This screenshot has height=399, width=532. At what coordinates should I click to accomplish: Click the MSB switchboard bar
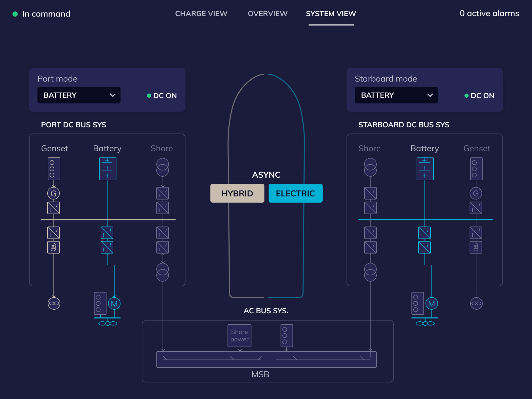tap(266, 359)
